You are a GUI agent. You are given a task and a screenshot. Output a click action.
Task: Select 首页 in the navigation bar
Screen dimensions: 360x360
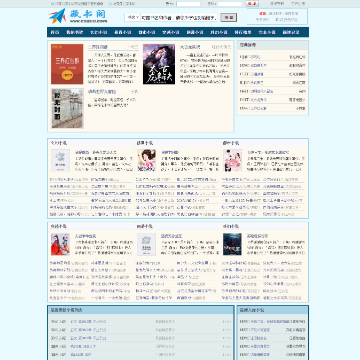tap(55, 32)
